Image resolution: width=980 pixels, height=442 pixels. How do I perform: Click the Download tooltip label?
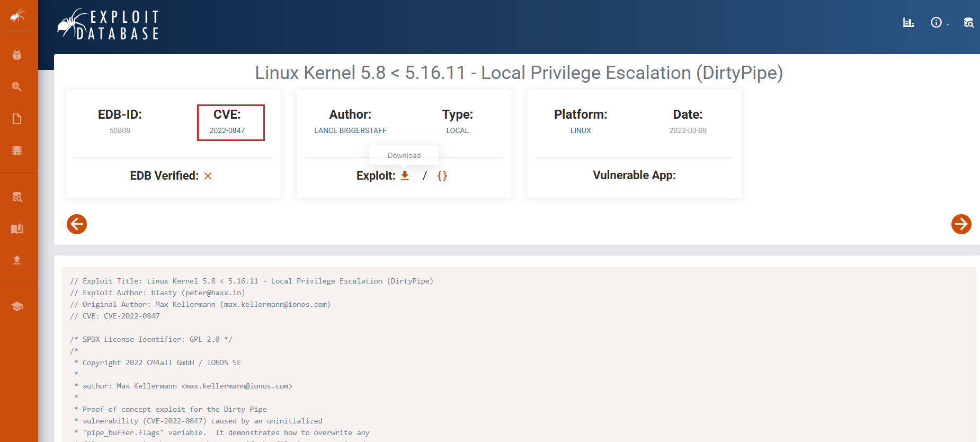click(x=404, y=155)
